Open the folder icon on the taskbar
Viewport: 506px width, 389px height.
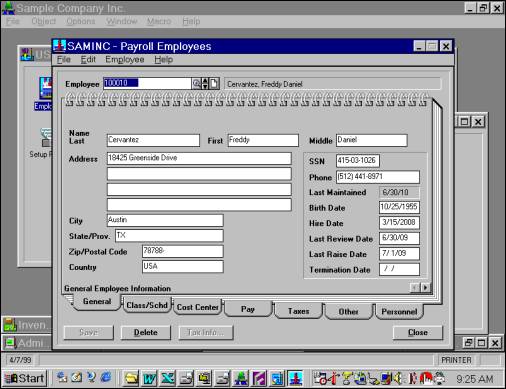point(131,378)
